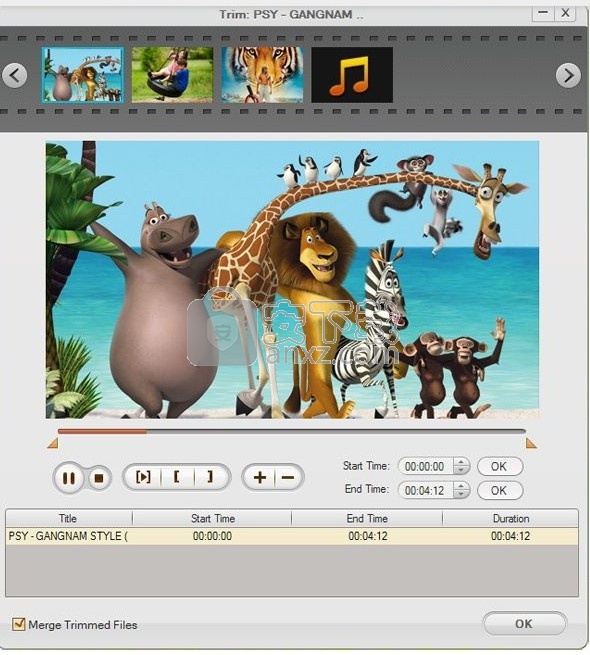590x655 pixels.
Task: Select the tiger movie thumbnail
Action: (262, 75)
